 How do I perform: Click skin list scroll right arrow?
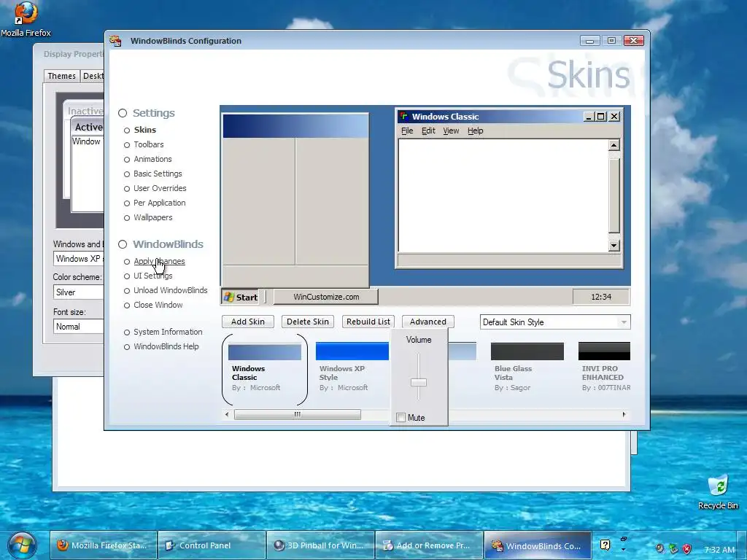[x=624, y=415]
